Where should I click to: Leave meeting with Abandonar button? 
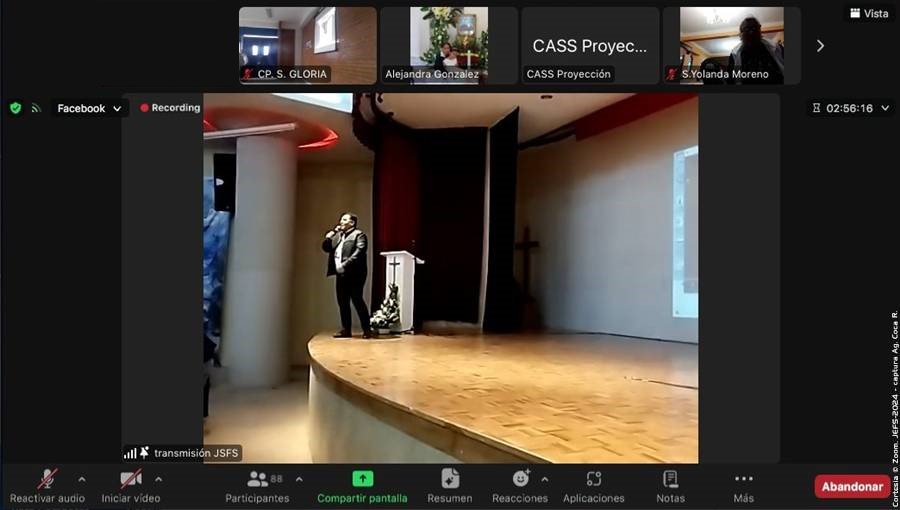point(852,486)
